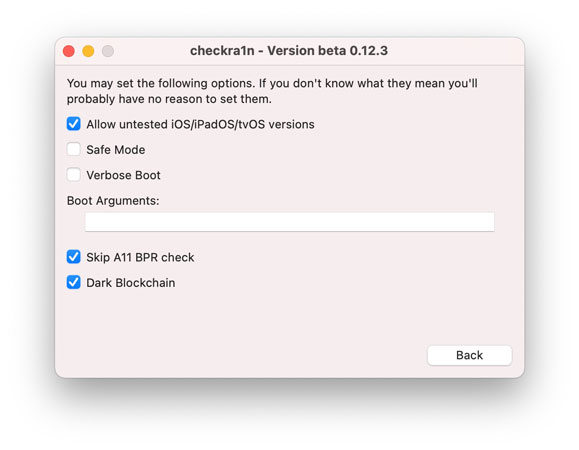Click the checkra1n Version beta title text

(x=289, y=51)
